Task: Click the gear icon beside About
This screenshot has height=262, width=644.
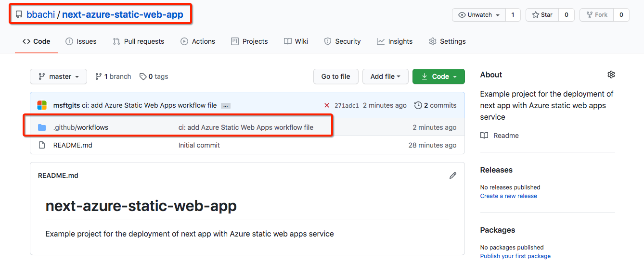Action: pyautogui.click(x=611, y=75)
